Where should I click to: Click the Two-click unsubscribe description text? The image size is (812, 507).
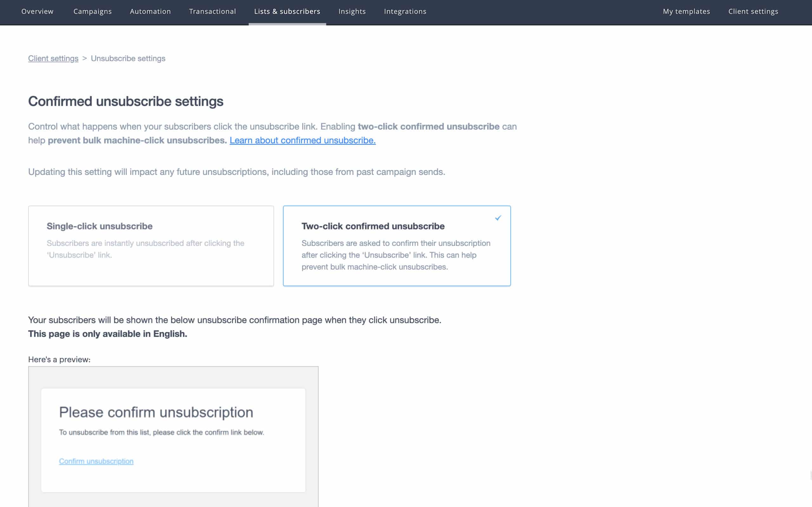pos(396,255)
